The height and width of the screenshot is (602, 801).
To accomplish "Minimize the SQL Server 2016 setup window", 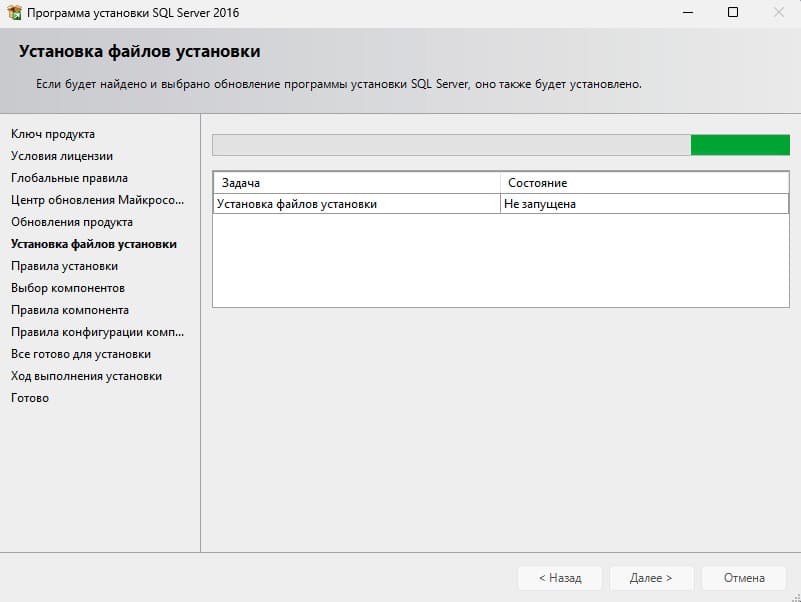I will 688,12.
